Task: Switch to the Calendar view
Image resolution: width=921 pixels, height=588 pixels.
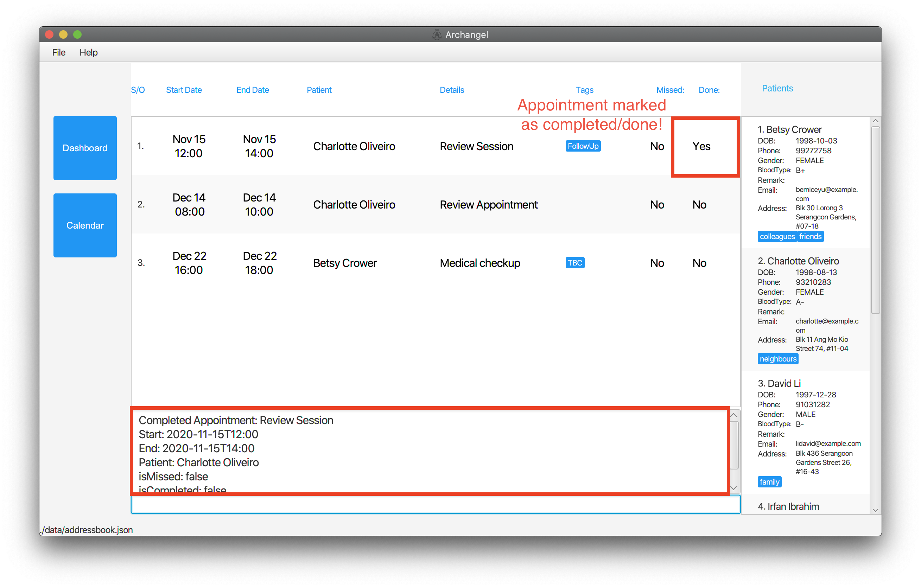Action: point(85,225)
